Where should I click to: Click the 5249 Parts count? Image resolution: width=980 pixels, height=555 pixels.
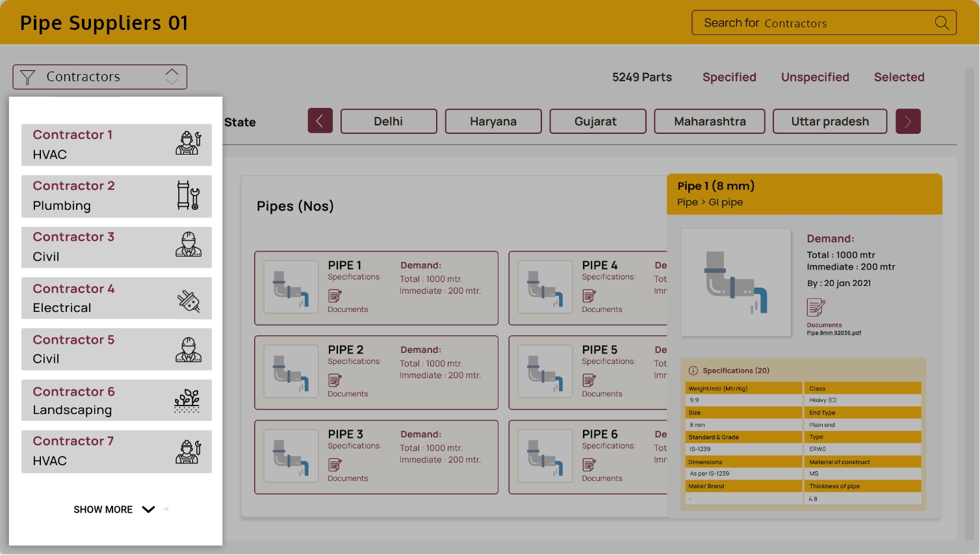[642, 77]
